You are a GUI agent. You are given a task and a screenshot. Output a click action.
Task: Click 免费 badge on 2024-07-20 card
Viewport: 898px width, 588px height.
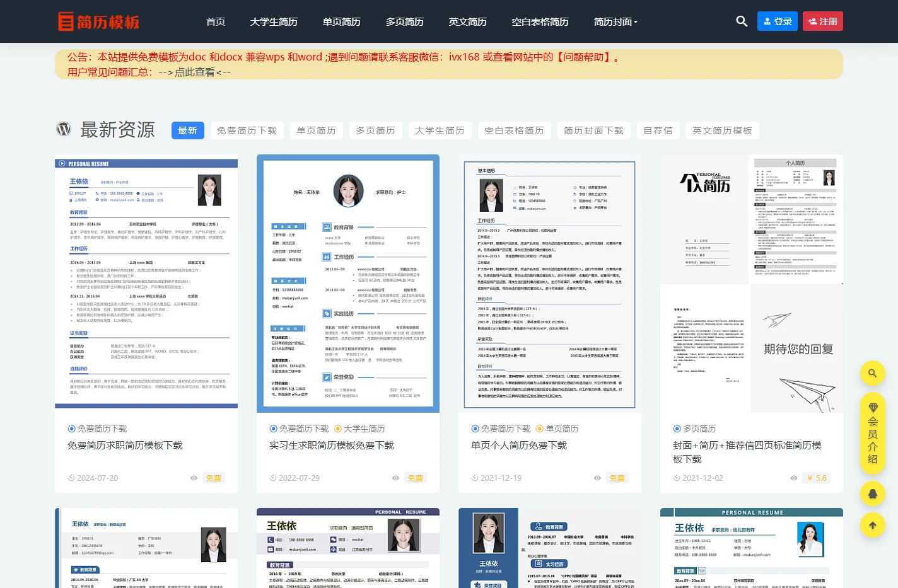pyautogui.click(x=214, y=478)
